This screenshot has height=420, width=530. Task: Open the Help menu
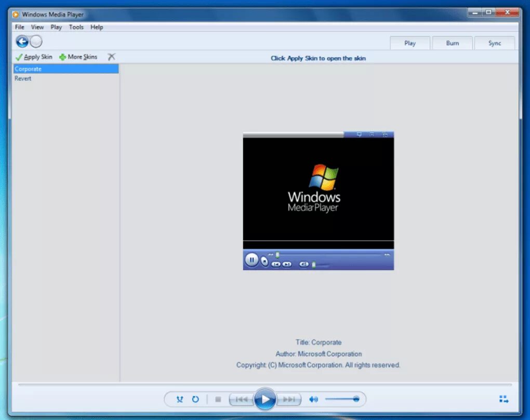97,27
